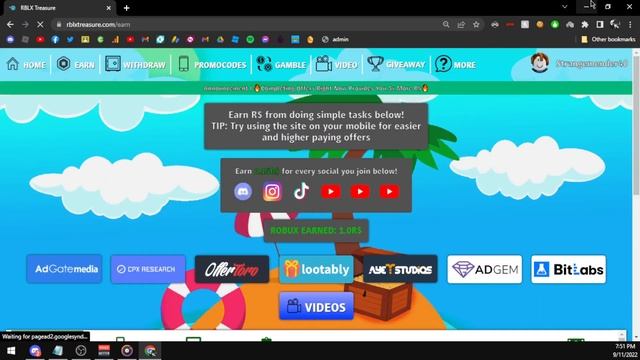640x360 pixels.
Task: Open the Instagram social link
Action: (x=272, y=191)
